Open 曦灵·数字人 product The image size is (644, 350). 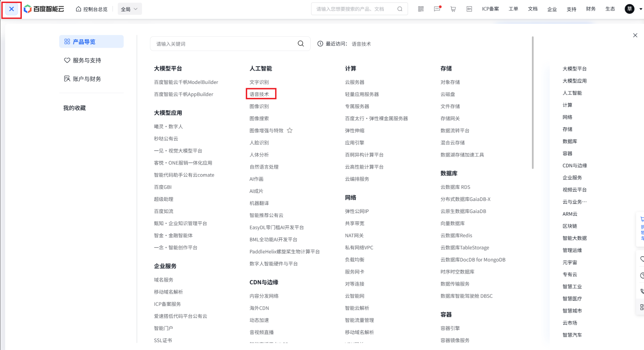[168, 127]
